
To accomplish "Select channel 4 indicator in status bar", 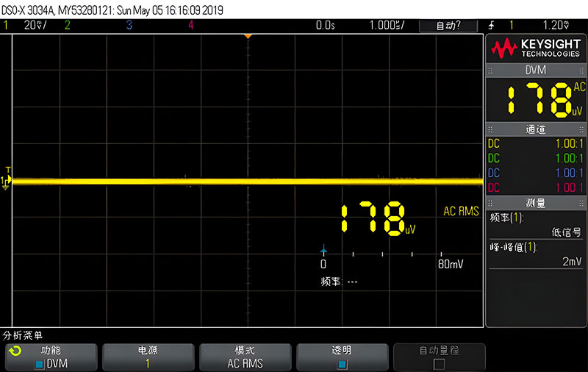I will coord(190,25).
